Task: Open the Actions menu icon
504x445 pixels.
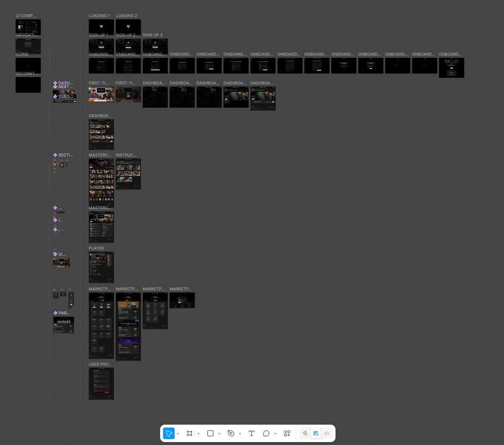Action: click(287, 433)
